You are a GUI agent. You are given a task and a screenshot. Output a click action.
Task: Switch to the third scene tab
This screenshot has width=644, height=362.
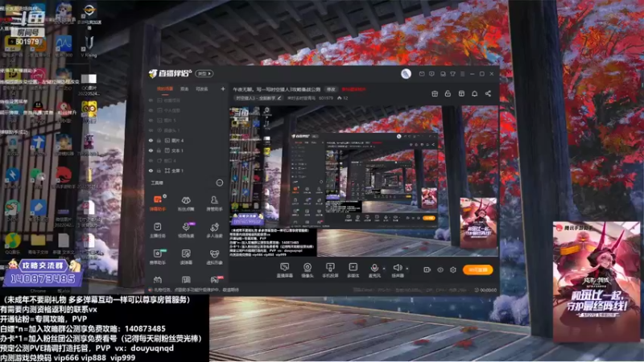point(202,88)
